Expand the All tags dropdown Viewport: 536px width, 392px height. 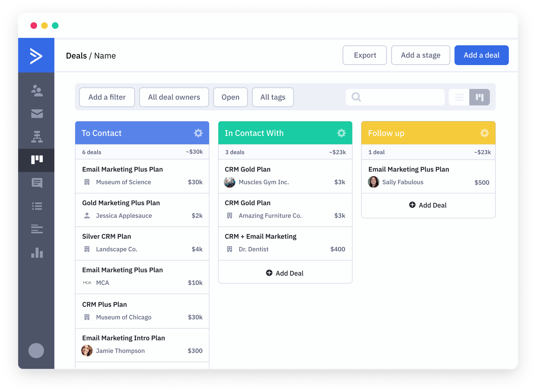(x=273, y=97)
